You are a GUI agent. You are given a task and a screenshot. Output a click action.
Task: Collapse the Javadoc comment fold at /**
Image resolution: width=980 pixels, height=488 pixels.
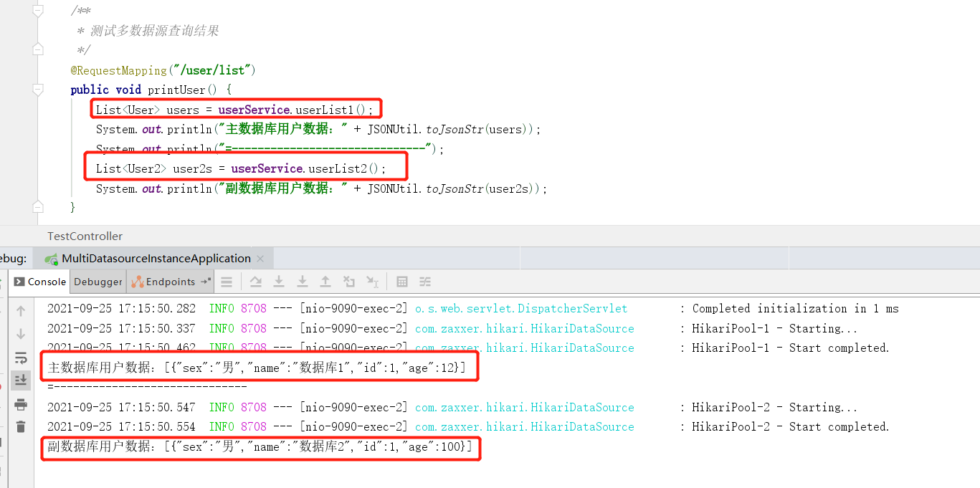pyautogui.click(x=38, y=11)
